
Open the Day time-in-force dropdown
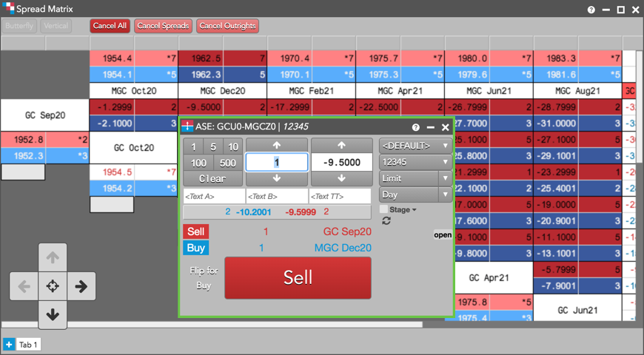point(415,195)
